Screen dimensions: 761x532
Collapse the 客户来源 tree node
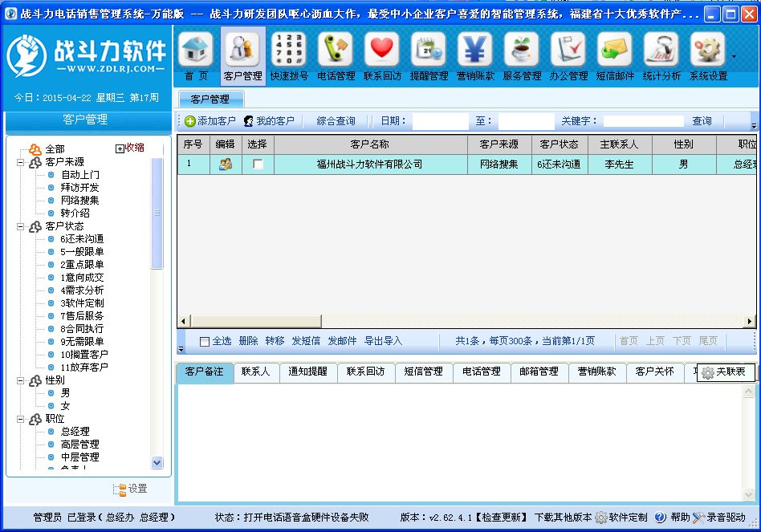pyautogui.click(x=20, y=162)
